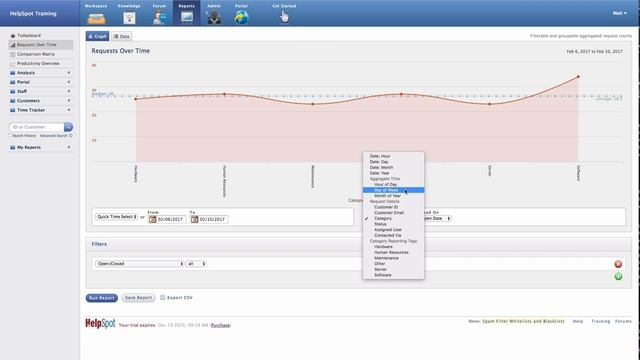Open the Forums footer link
640x360 pixels.
pyautogui.click(x=623, y=321)
